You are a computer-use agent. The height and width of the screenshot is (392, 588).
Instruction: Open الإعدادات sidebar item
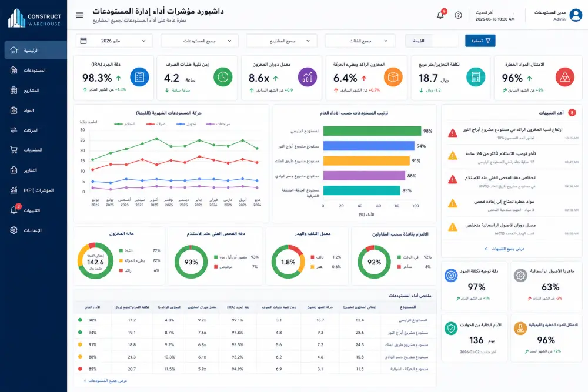click(x=36, y=230)
